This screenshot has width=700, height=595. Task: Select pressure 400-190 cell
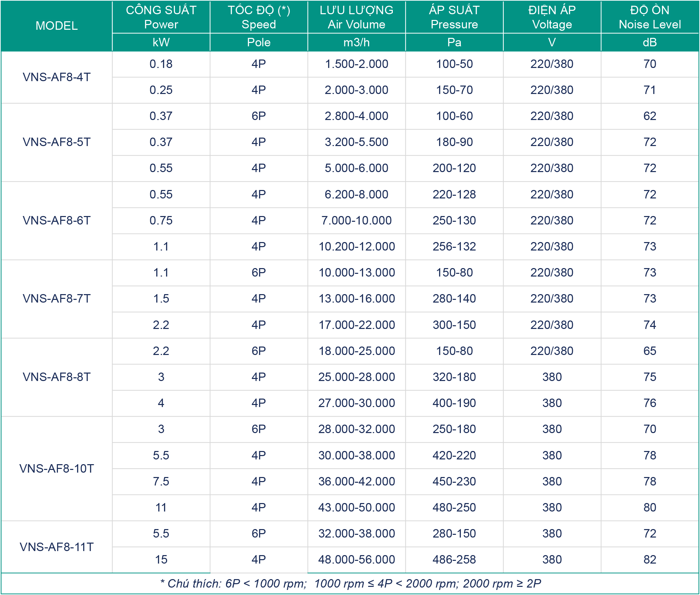click(454, 403)
